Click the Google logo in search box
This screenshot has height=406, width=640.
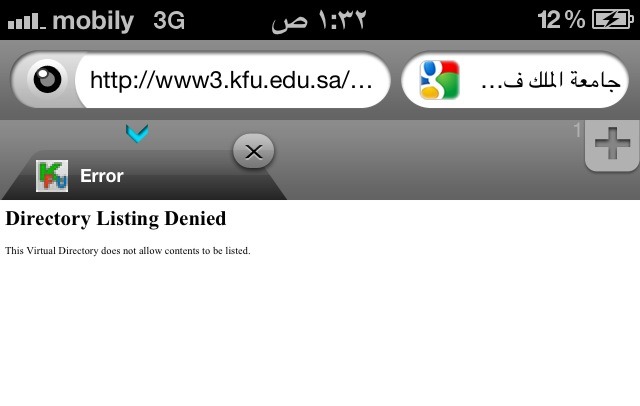[440, 80]
